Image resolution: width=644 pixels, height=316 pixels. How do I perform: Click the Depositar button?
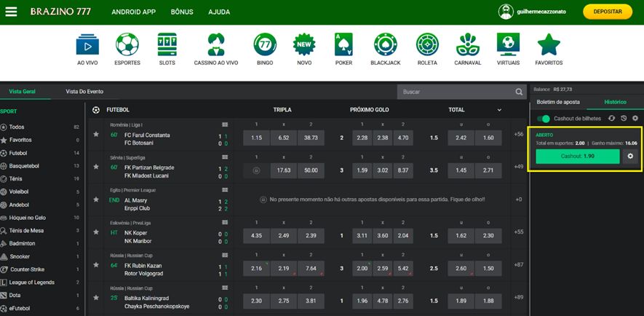(x=608, y=12)
